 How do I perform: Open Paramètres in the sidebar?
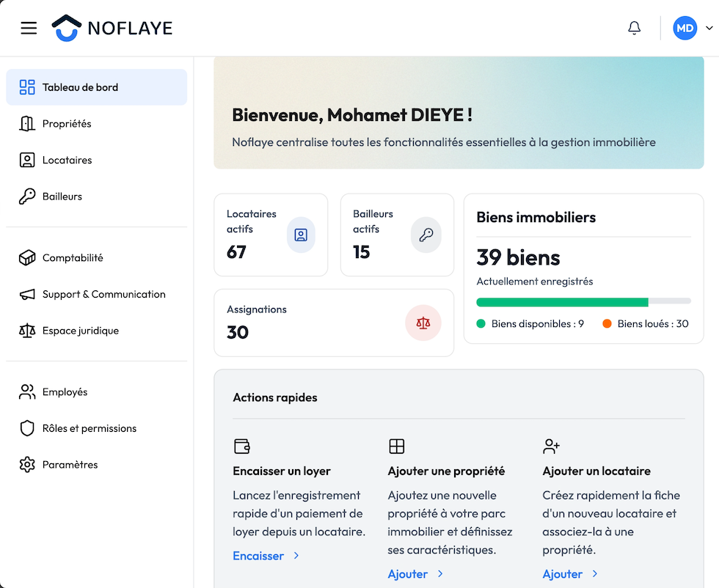tap(97, 465)
